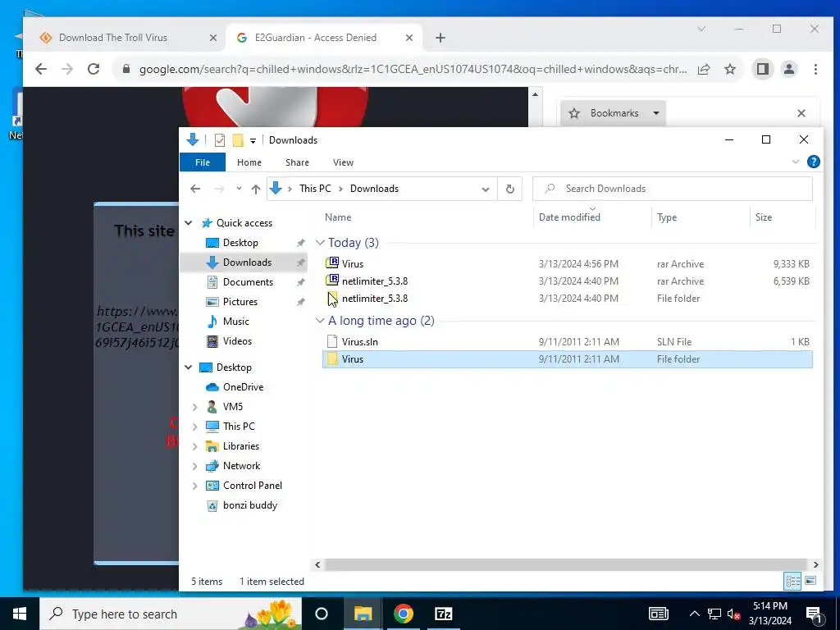Bookmark this page with the star
This screenshot has width=840, height=630.
[x=730, y=69]
